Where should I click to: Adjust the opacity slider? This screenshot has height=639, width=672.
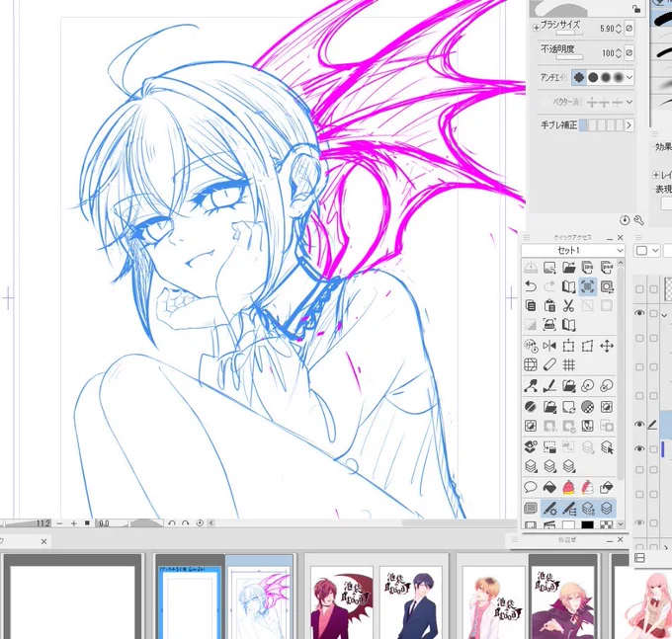pos(569,57)
